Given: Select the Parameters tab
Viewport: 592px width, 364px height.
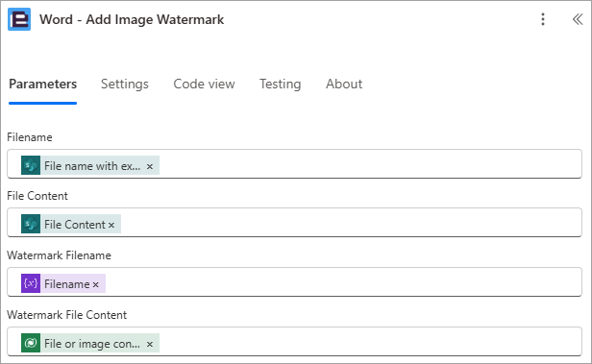Looking at the screenshot, I should click(x=42, y=84).
